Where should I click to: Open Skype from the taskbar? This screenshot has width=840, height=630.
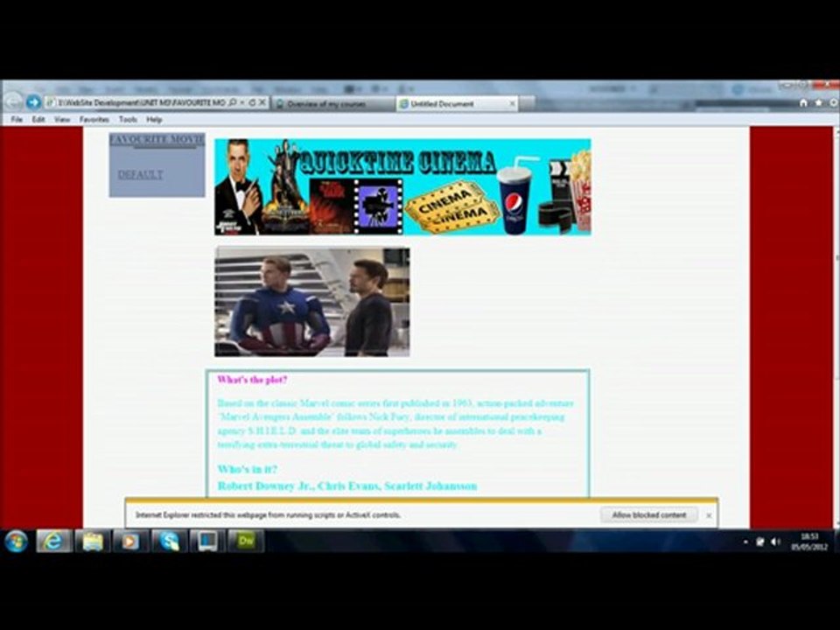169,541
